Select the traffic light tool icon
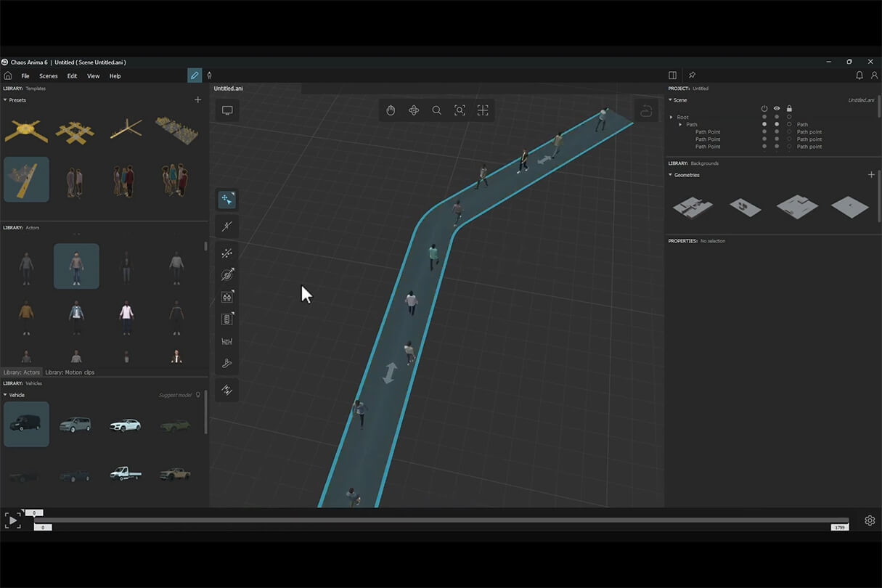 [227, 319]
